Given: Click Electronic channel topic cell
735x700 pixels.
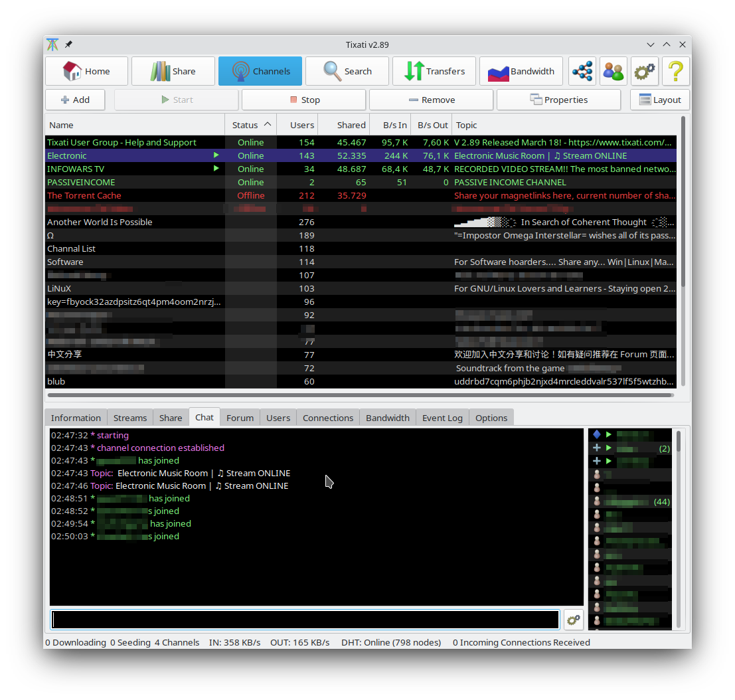Looking at the screenshot, I should 564,155.
